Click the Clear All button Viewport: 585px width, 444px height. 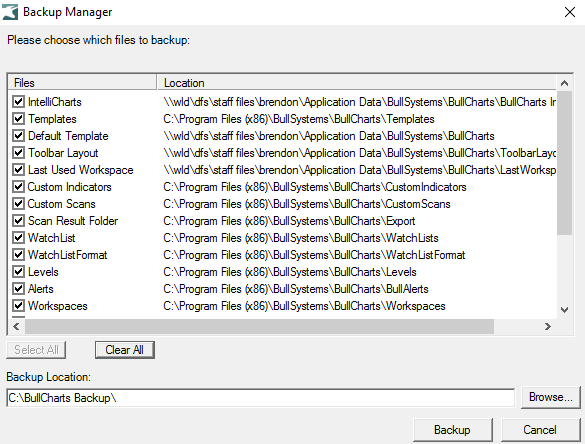point(125,350)
